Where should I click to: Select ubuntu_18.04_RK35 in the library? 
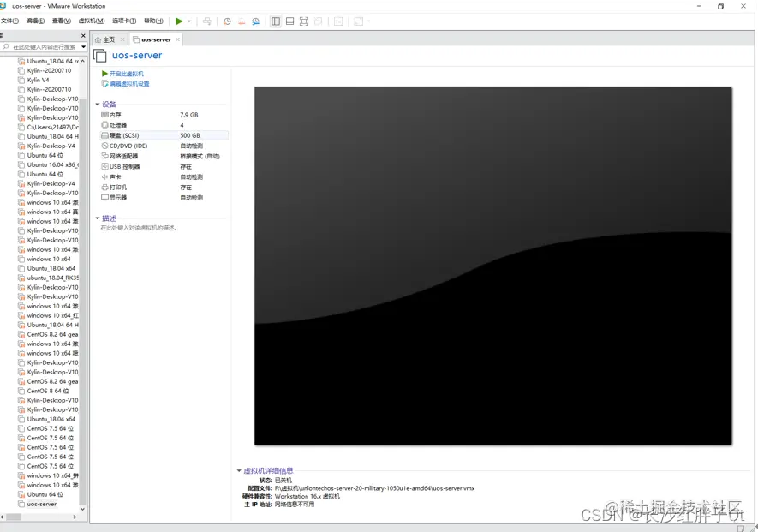pyautogui.click(x=53, y=278)
